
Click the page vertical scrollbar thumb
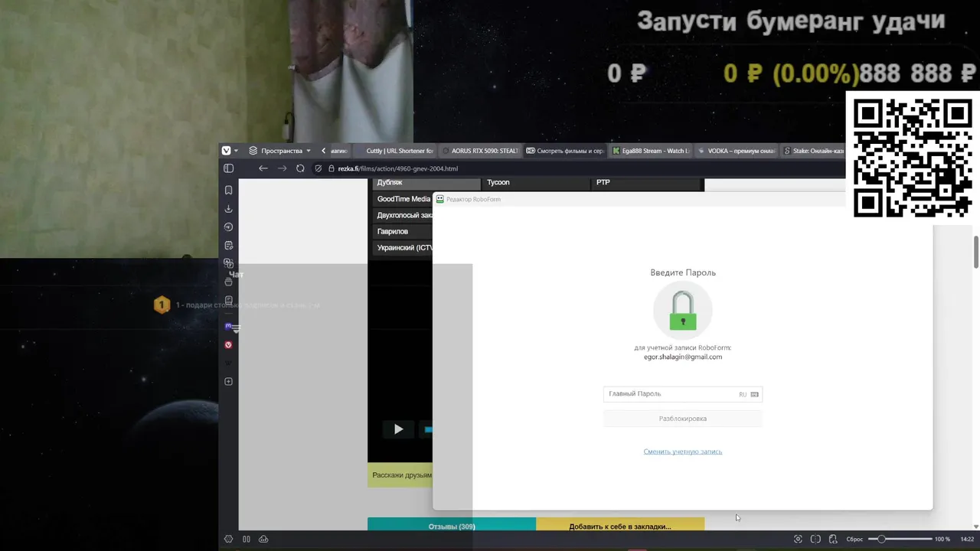point(976,253)
